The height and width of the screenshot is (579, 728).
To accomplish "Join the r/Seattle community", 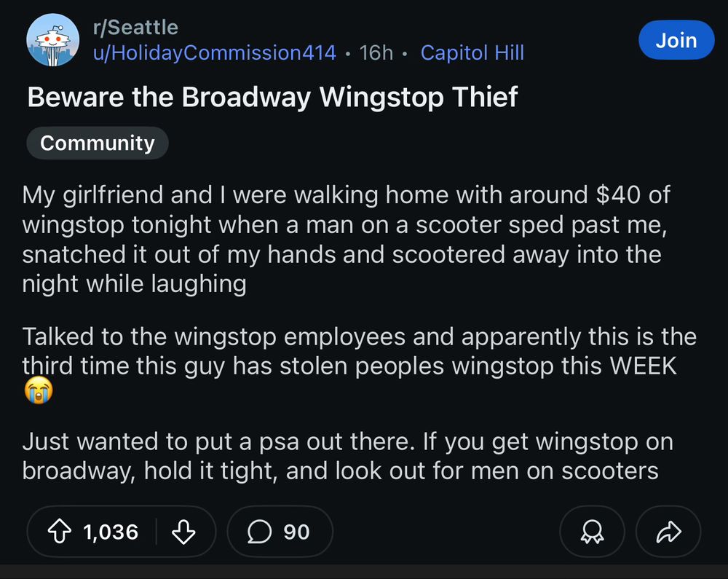I will click(676, 41).
